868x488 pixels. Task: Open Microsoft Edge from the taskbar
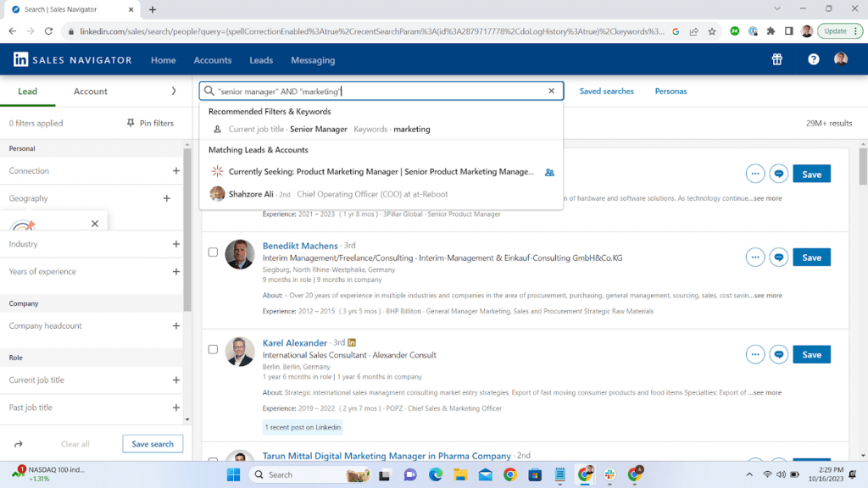436,474
